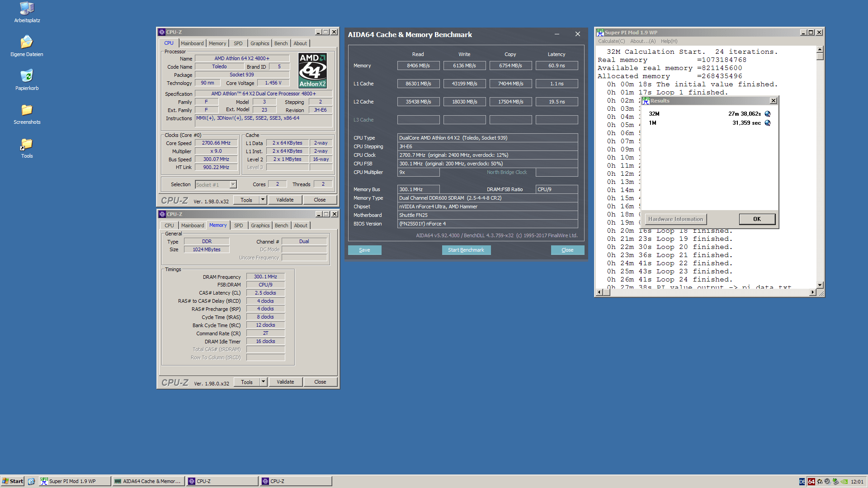Select Memory tab in top CPU-Z window
The width and height of the screenshot is (868, 488).
217,43
